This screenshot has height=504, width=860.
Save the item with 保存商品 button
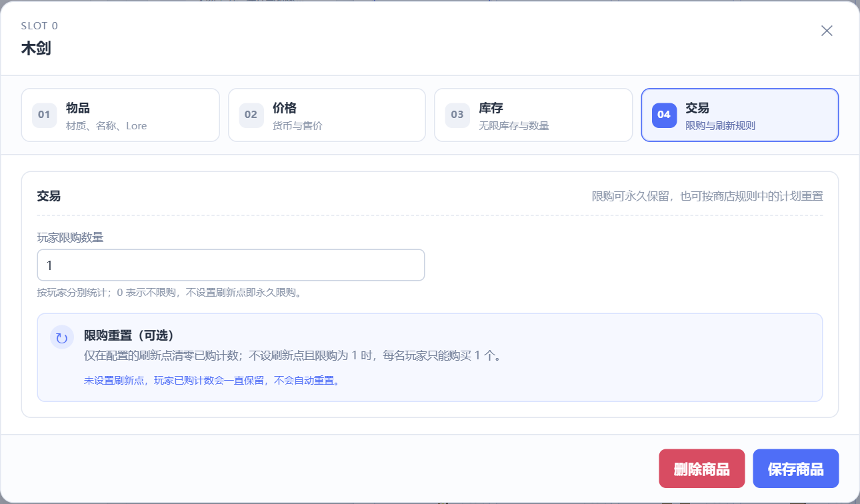pyautogui.click(x=796, y=469)
